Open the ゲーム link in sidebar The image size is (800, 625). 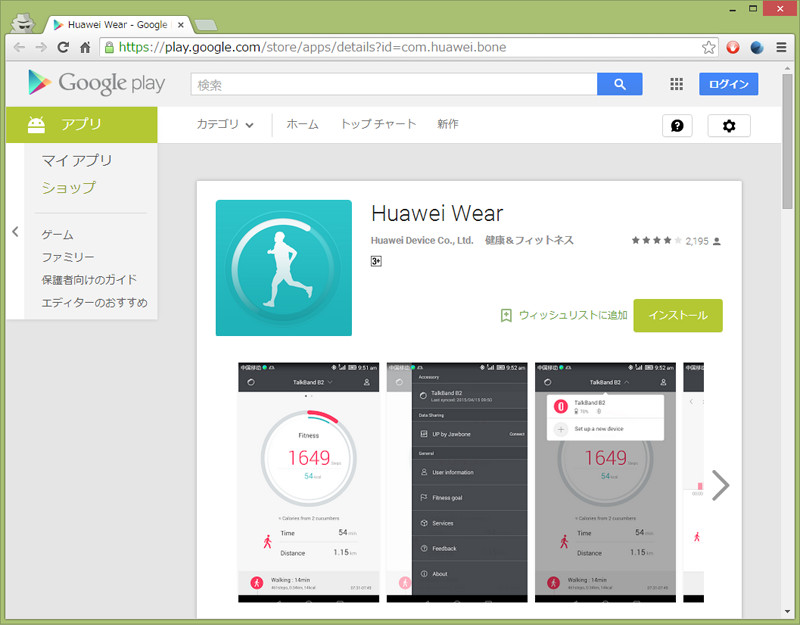click(58, 235)
